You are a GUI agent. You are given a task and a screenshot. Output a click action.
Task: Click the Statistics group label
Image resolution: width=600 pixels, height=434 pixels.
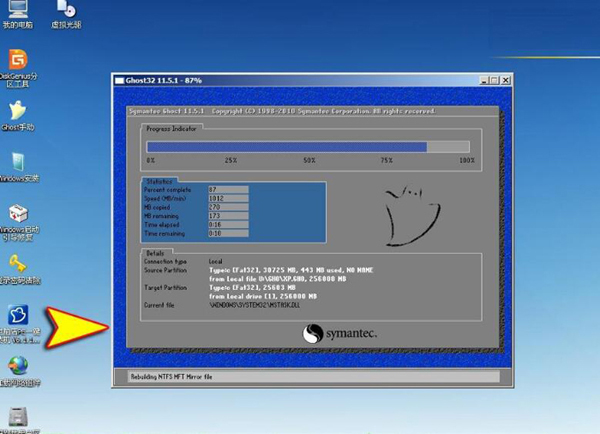click(159, 181)
